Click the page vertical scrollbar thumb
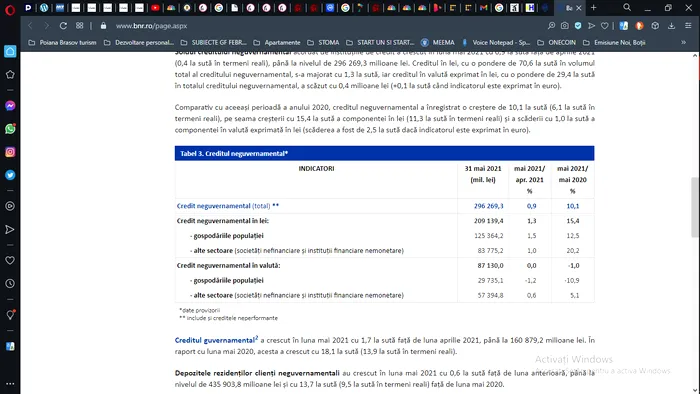Viewport: 700px width, 394px height. pos(695,207)
